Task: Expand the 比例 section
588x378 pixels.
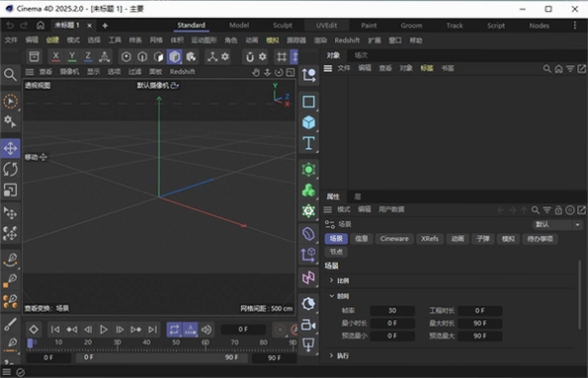Action: 331,280
